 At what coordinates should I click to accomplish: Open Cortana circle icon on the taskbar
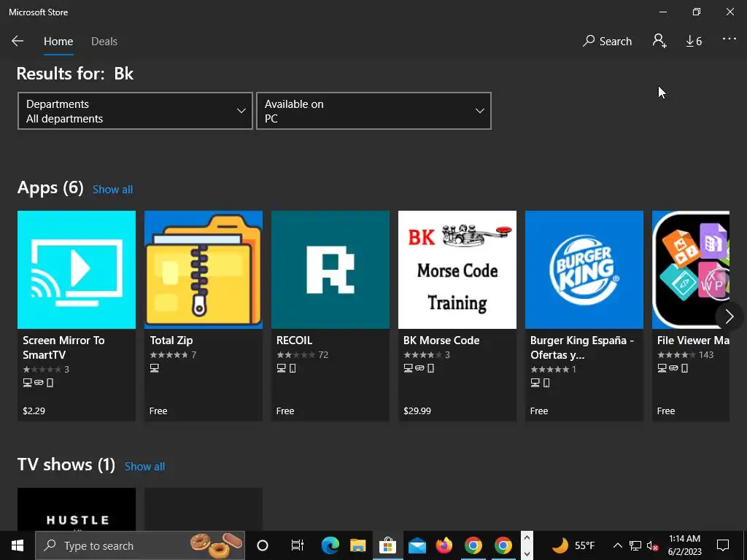[263, 545]
